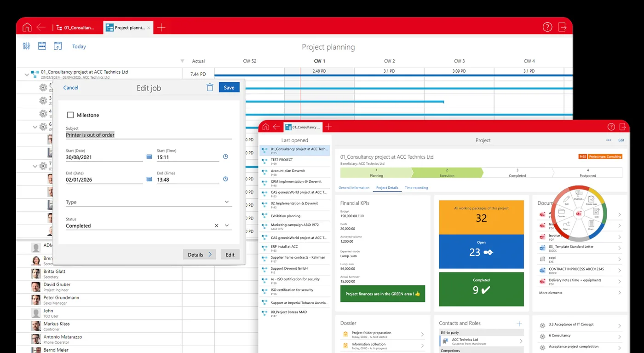Click the plus icon in Contacts and Roles
Image resolution: width=644 pixels, height=353 pixels.
(519, 324)
